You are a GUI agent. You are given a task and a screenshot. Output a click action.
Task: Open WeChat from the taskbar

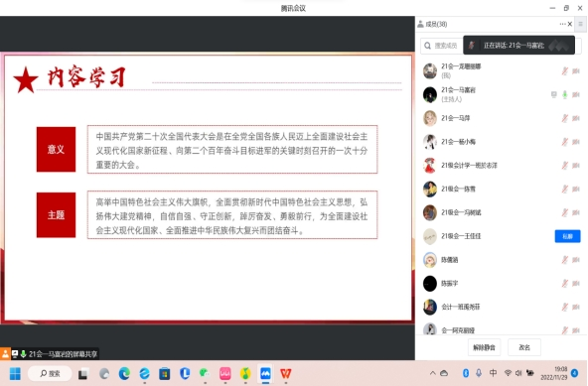[205, 374]
